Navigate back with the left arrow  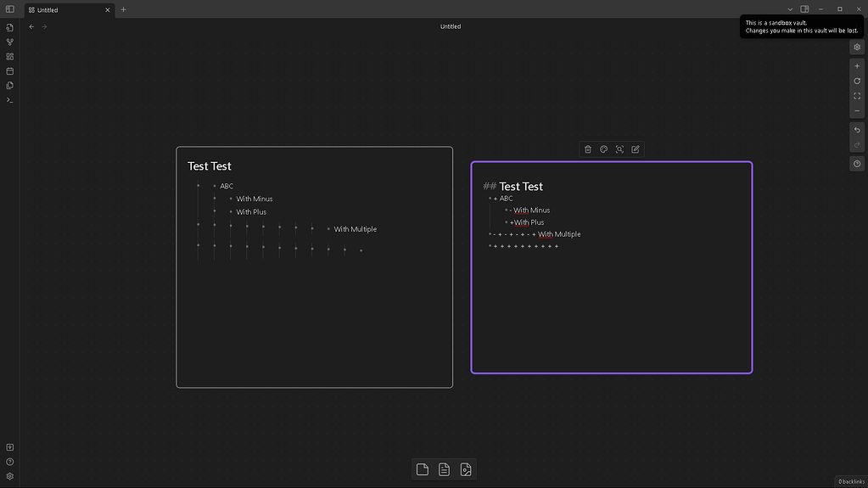point(31,26)
